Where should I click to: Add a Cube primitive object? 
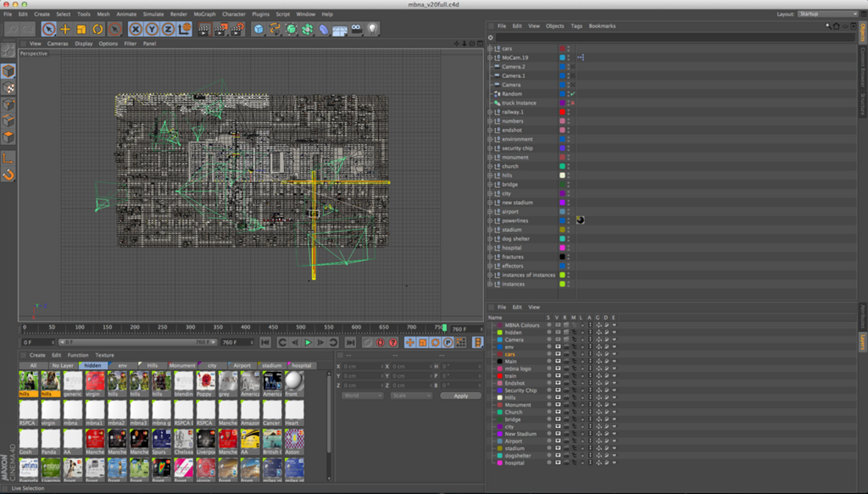coord(258,29)
